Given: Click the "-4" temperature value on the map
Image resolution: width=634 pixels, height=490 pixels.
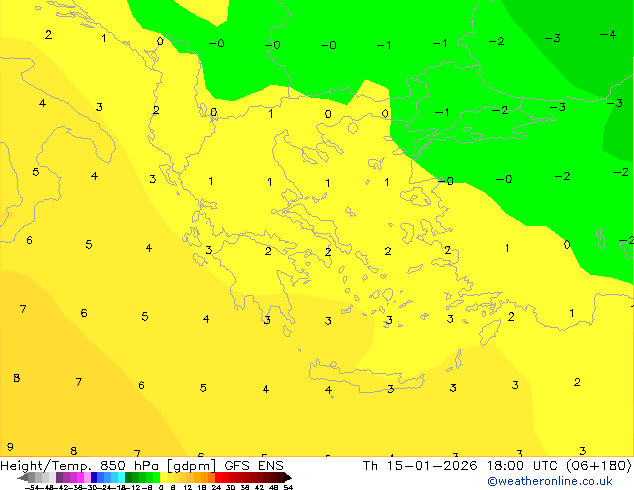Looking at the screenshot, I should [x=608, y=35].
